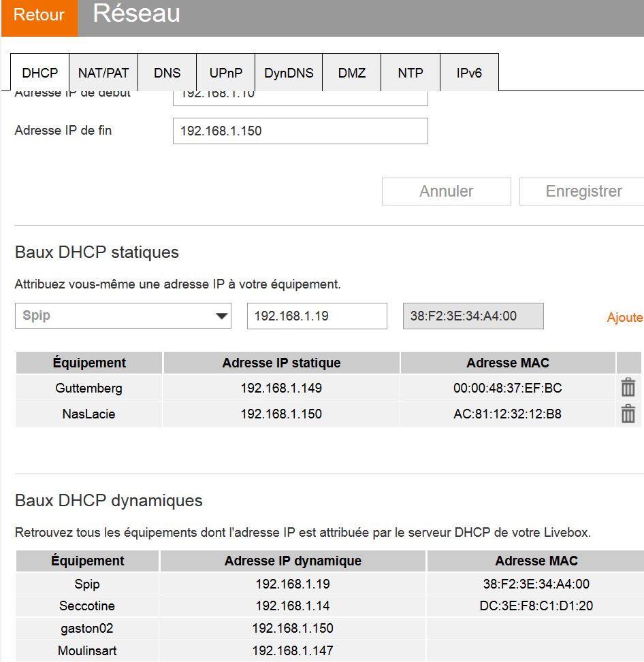
Task: Open the DynDNS configuration tab
Action: click(289, 72)
